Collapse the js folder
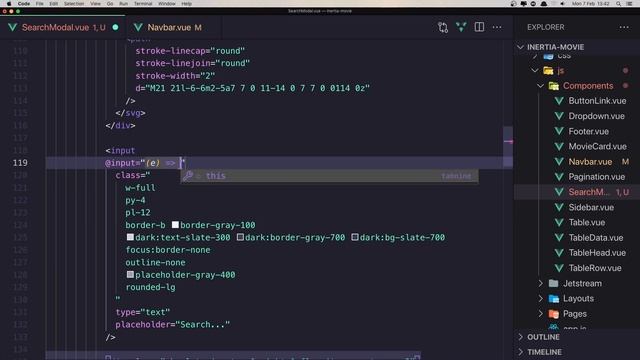 click(x=535, y=71)
